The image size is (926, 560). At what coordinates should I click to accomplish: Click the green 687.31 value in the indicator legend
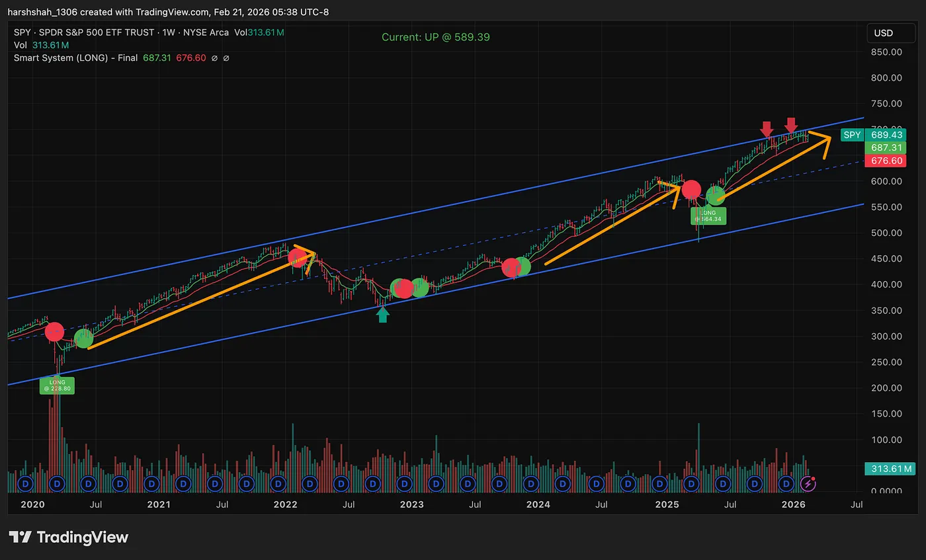click(x=157, y=58)
